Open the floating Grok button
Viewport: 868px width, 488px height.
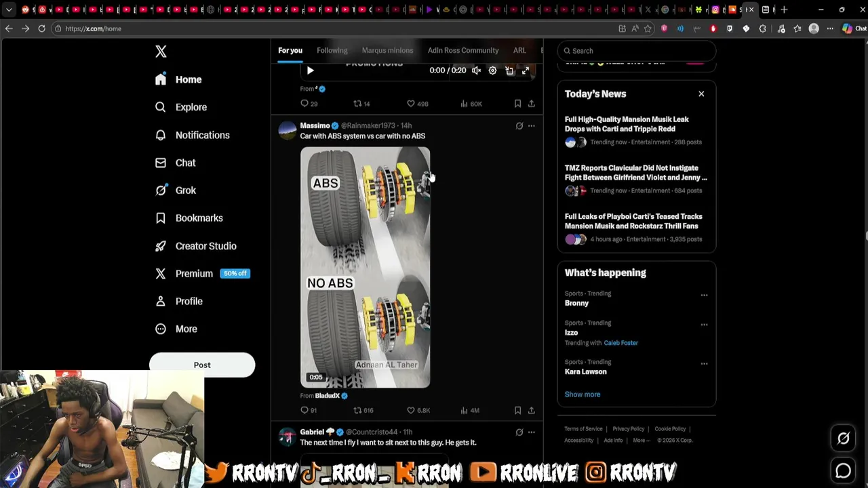(x=844, y=439)
